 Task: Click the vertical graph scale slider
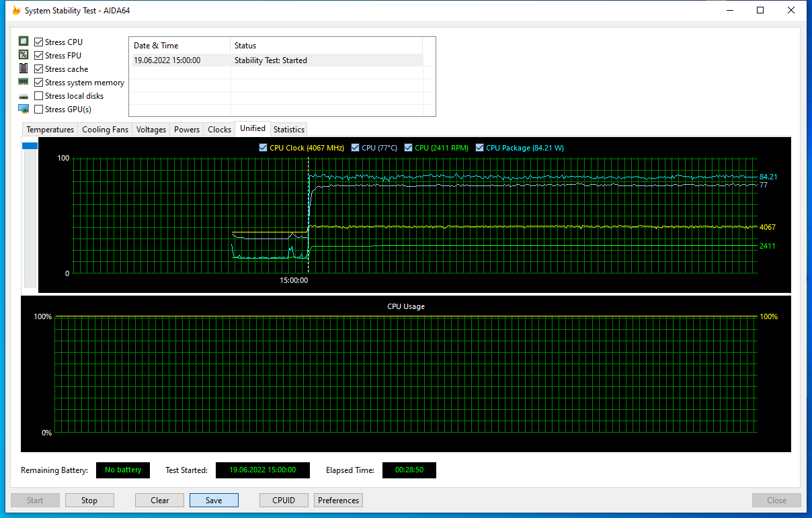30,214
